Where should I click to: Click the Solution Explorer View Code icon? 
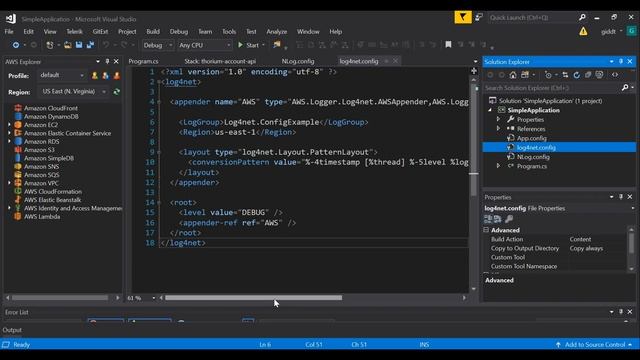[615, 75]
